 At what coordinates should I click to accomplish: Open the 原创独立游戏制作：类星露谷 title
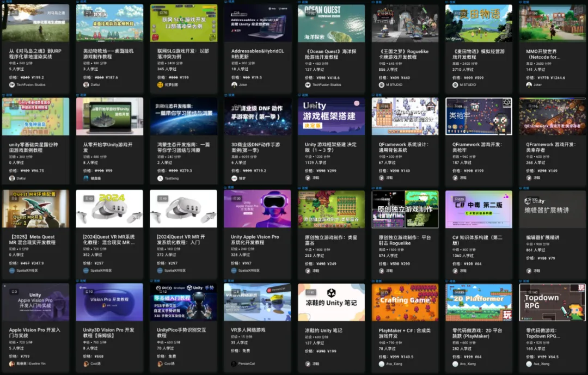[x=331, y=241]
